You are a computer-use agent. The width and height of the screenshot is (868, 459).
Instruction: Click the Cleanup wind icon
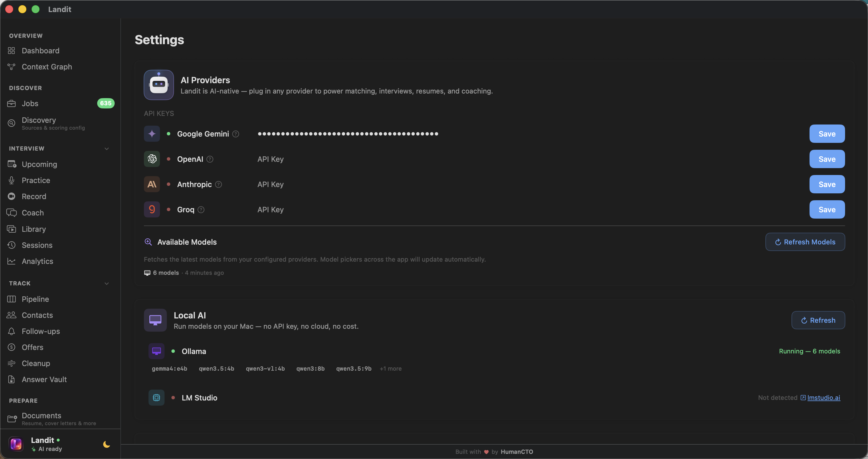tap(11, 363)
